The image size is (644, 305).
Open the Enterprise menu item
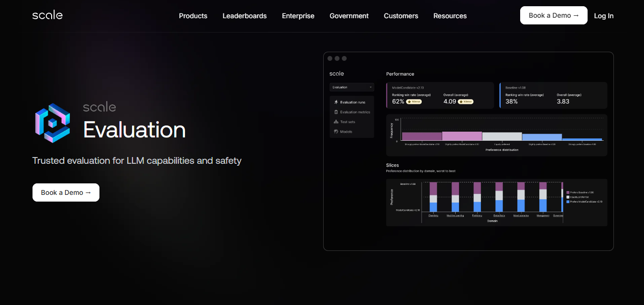(298, 16)
